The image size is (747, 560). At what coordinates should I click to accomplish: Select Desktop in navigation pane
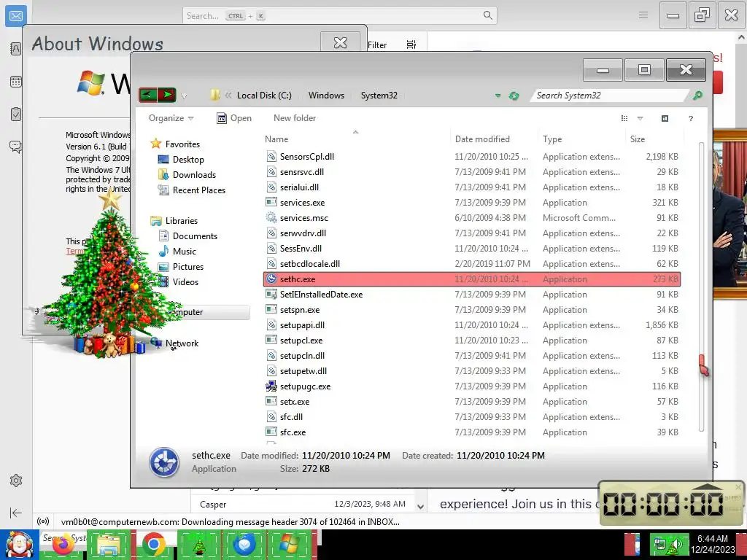(x=181, y=160)
